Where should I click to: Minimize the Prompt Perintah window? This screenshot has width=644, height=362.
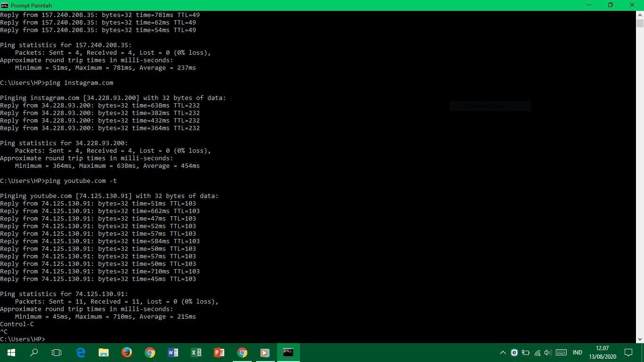click(x=589, y=5)
